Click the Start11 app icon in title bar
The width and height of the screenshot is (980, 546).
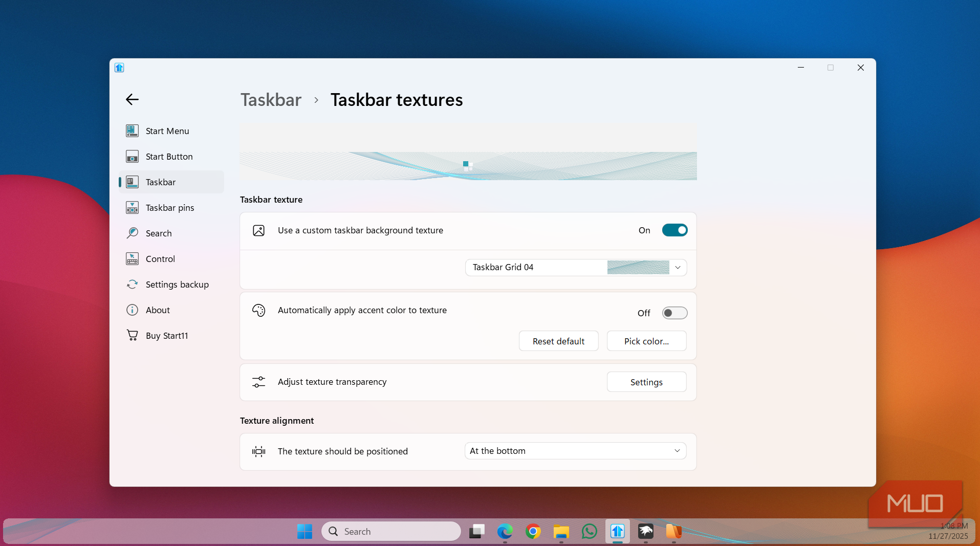(x=119, y=68)
